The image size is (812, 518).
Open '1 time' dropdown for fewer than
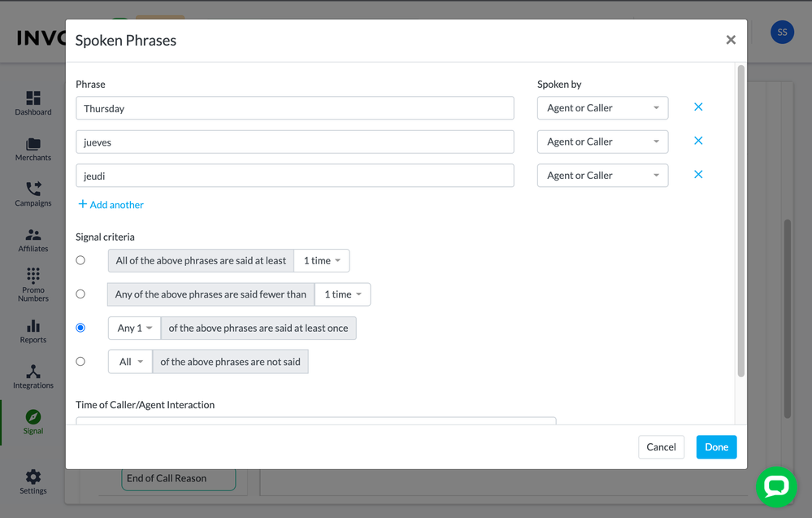[x=342, y=294]
